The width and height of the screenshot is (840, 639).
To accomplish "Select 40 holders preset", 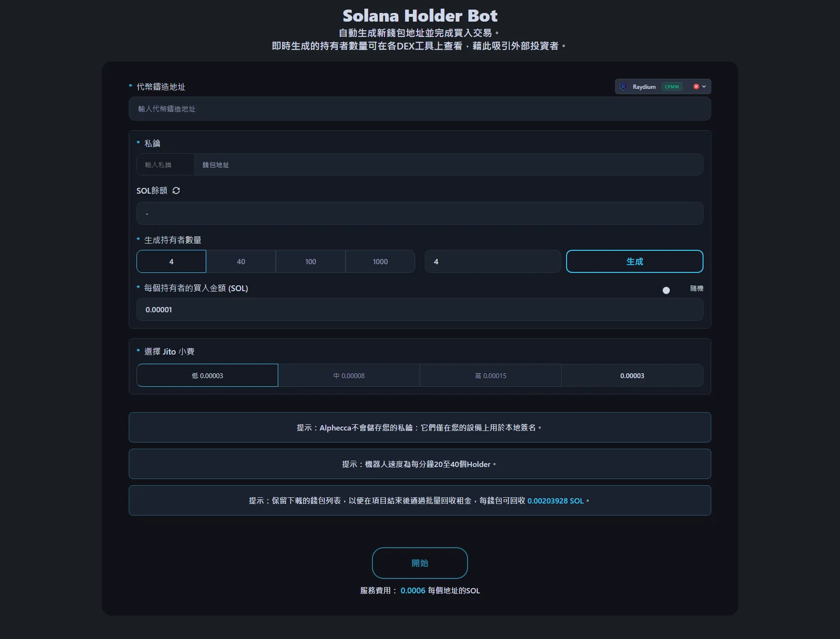I will point(241,261).
